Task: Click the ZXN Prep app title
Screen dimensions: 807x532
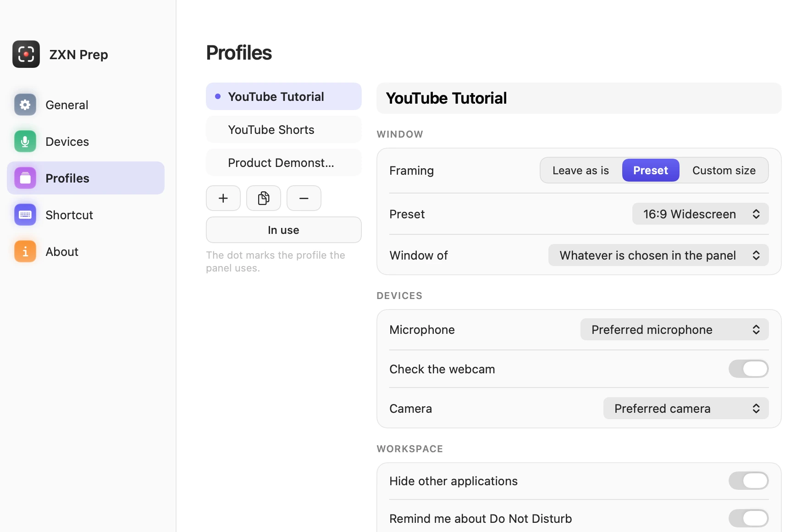Action: click(x=78, y=55)
